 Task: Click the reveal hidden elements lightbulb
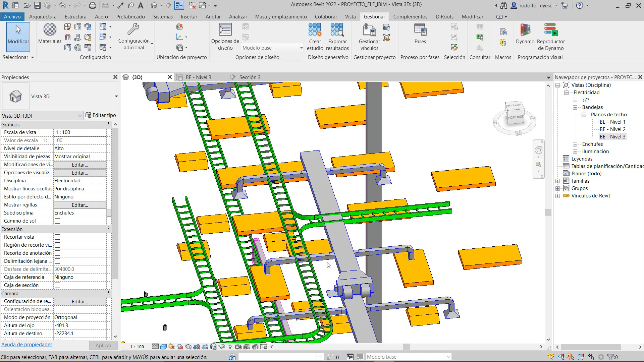pos(230,347)
